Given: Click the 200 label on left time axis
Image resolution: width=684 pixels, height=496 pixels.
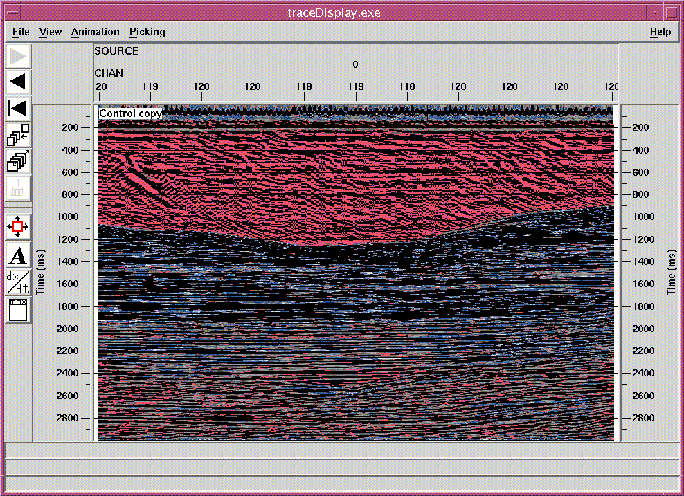Looking at the screenshot, I should [x=70, y=127].
